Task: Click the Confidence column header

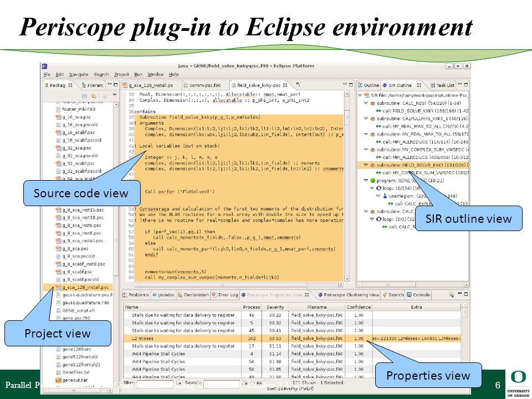Action: click(x=359, y=307)
